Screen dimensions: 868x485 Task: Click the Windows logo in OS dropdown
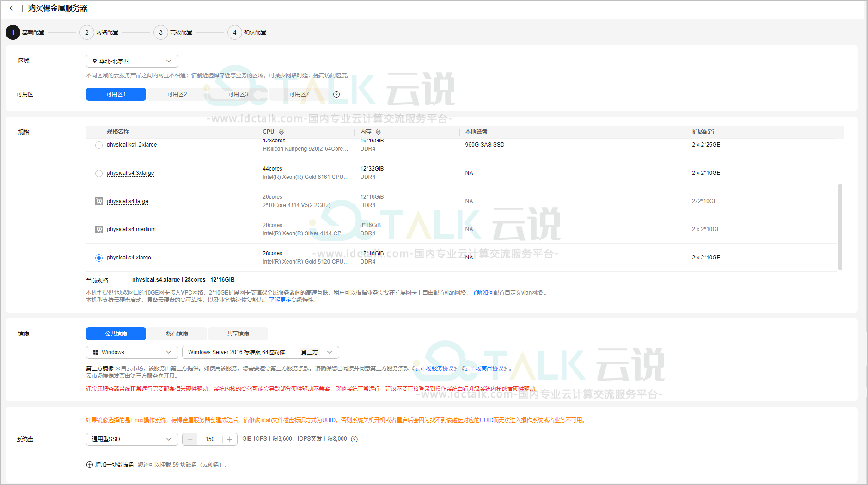coord(96,352)
